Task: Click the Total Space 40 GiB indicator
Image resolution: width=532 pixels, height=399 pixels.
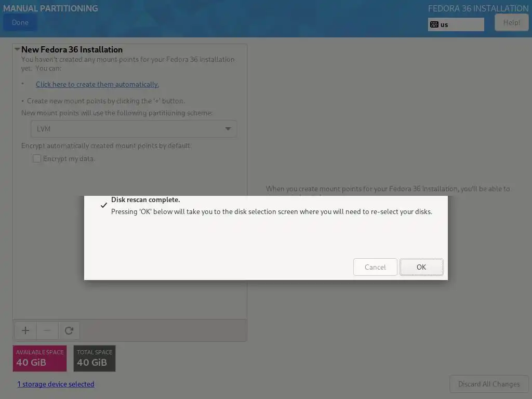Action: pyautogui.click(x=95, y=358)
